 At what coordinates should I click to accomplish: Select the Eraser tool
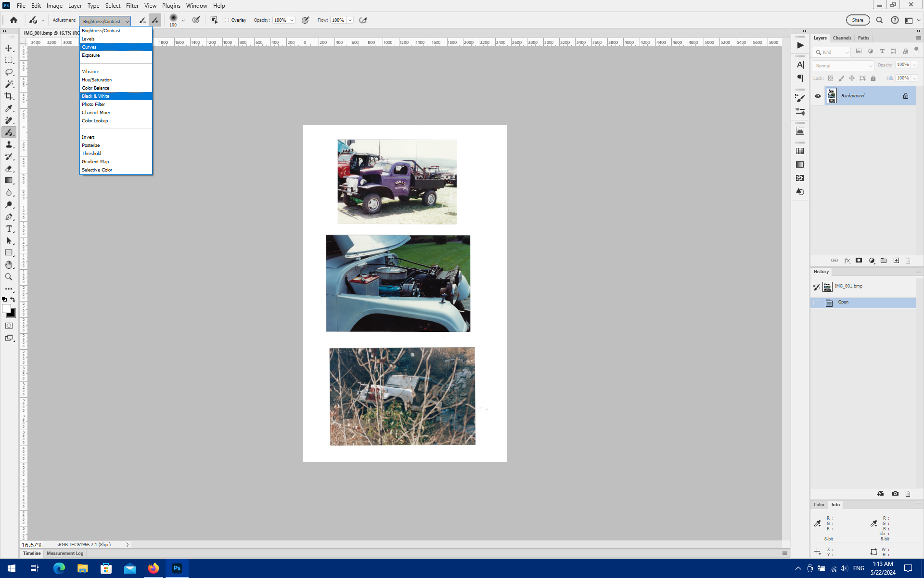point(9,169)
